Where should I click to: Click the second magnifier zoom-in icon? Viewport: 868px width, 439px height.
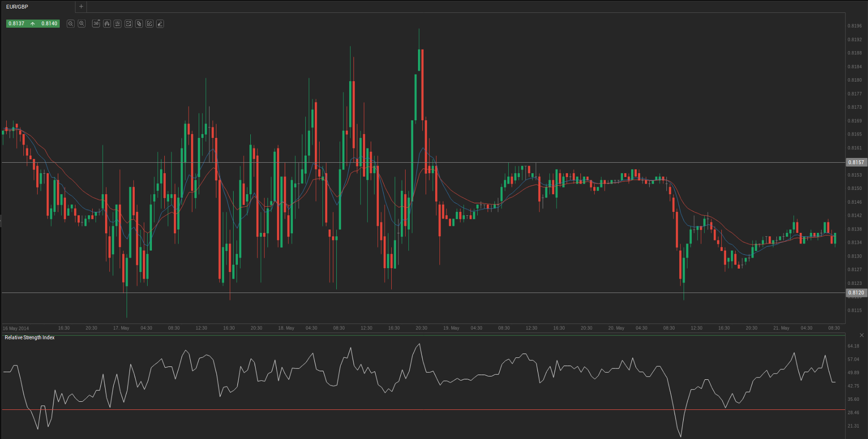pos(82,24)
